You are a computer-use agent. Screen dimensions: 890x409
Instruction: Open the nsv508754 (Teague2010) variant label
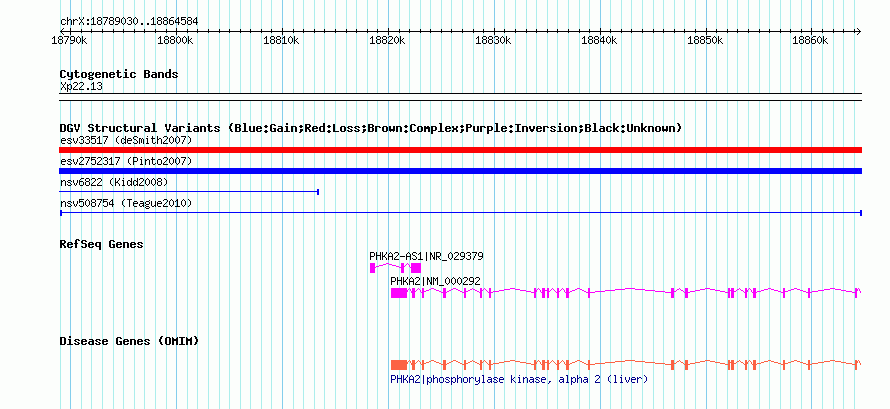pyautogui.click(x=126, y=203)
